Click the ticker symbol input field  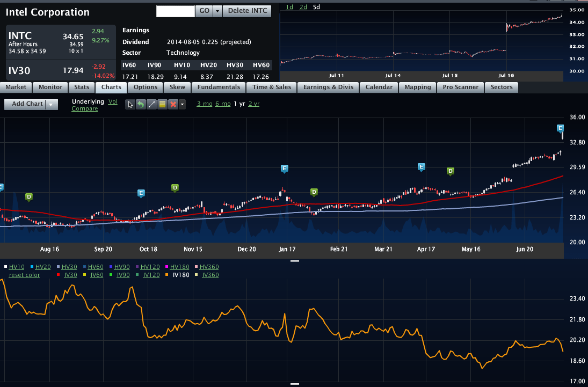click(x=175, y=11)
